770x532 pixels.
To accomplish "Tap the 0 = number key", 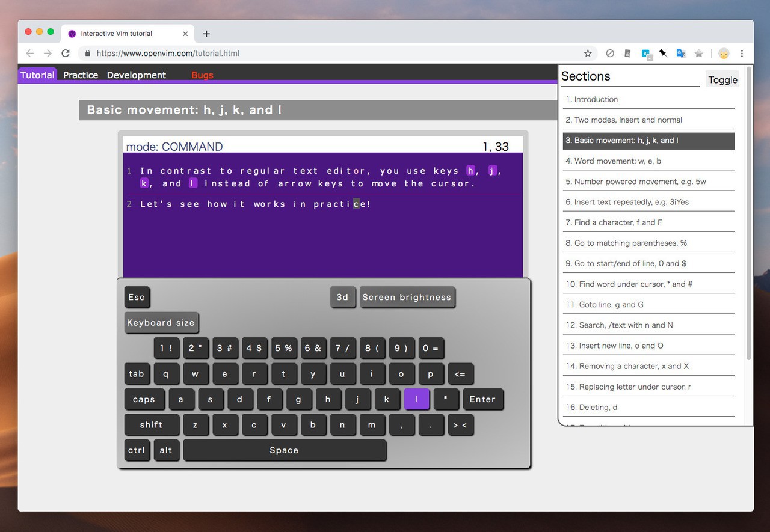I will (x=431, y=348).
